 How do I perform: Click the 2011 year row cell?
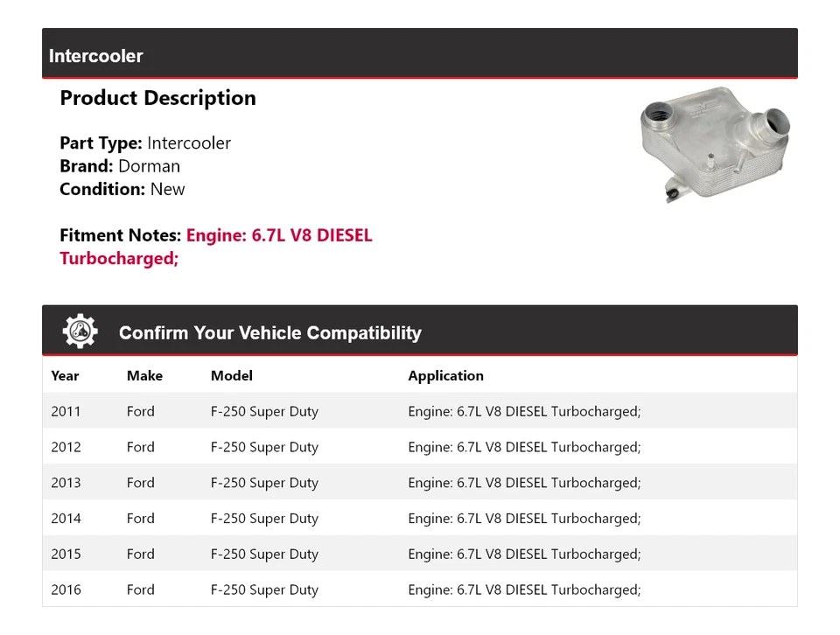[x=66, y=411]
